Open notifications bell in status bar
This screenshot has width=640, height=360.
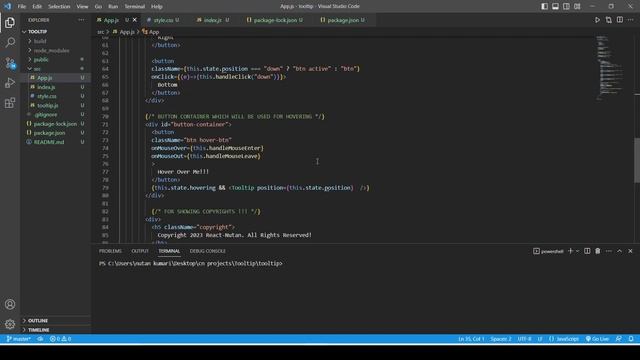pos(631,339)
